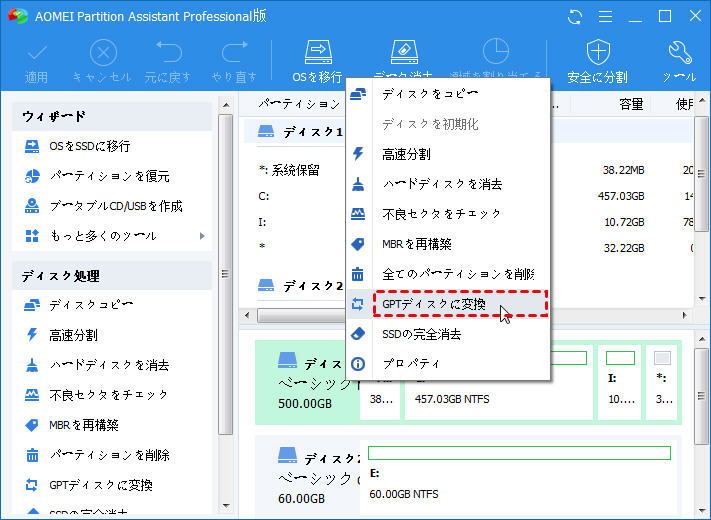Click the 32.22GB capacity value
Screen dimensions: 711x520
click(624, 248)
